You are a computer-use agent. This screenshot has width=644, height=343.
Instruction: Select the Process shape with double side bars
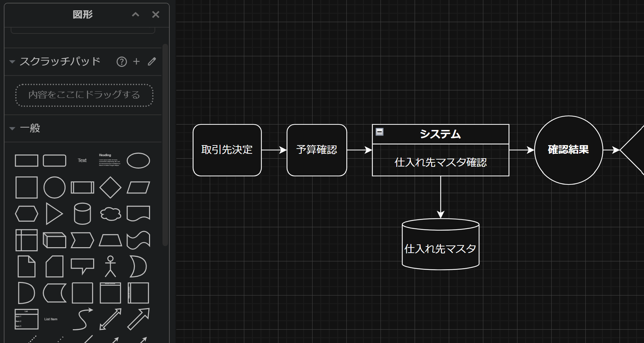tap(82, 188)
